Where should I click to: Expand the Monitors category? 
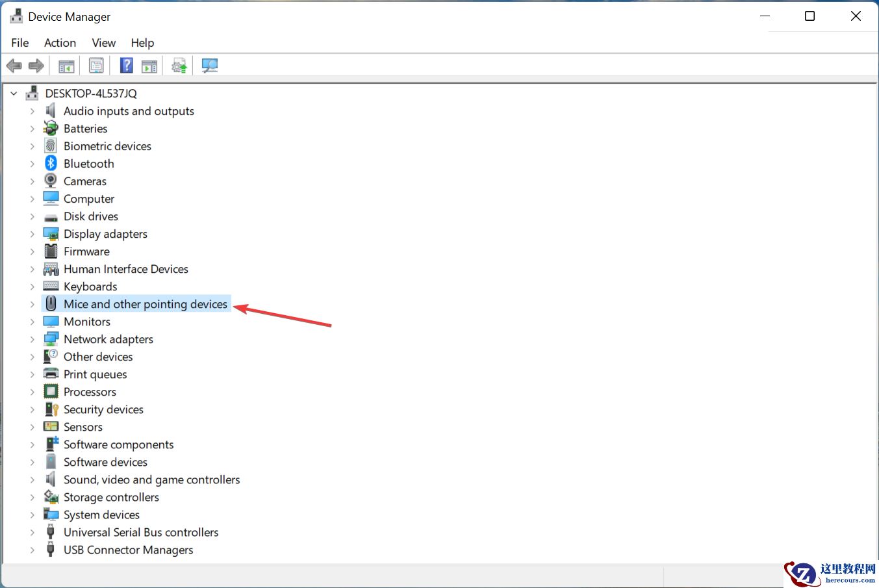(32, 322)
